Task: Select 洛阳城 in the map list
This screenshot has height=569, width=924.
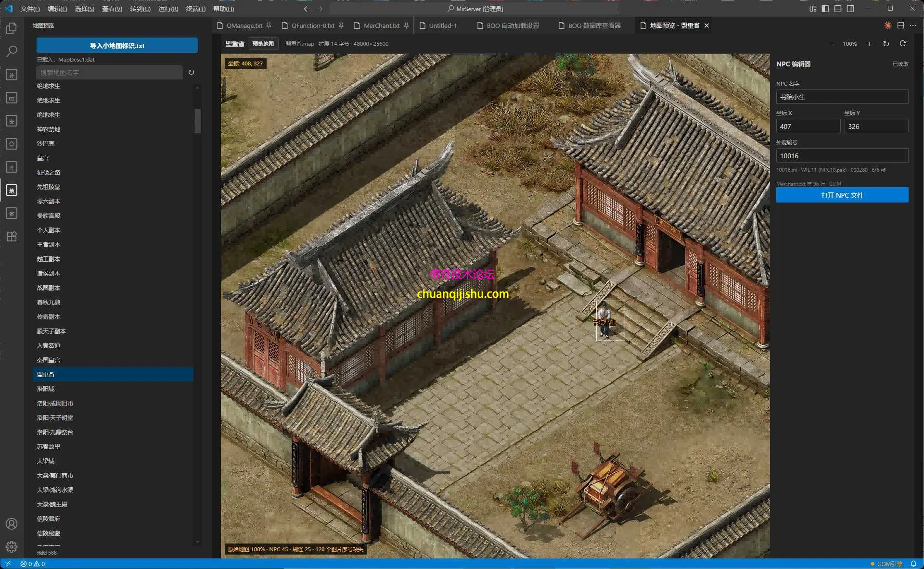Action: tap(113, 389)
